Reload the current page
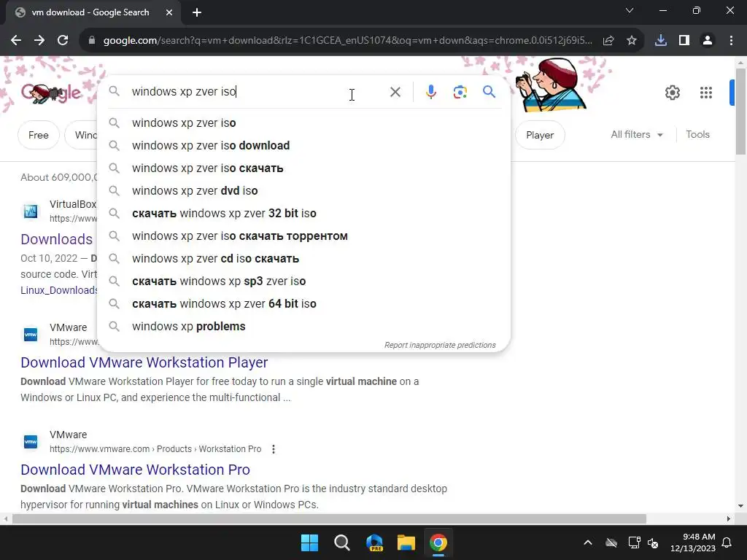The width and height of the screenshot is (747, 560). click(63, 41)
